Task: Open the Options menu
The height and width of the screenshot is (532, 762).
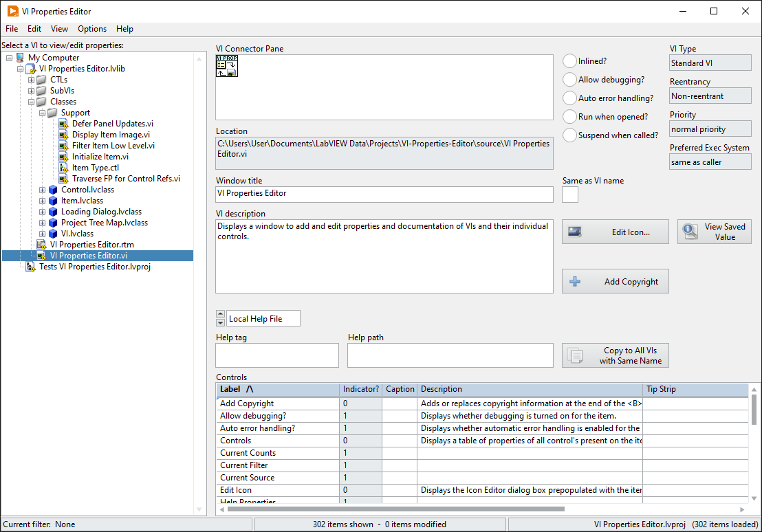Action: click(x=92, y=29)
